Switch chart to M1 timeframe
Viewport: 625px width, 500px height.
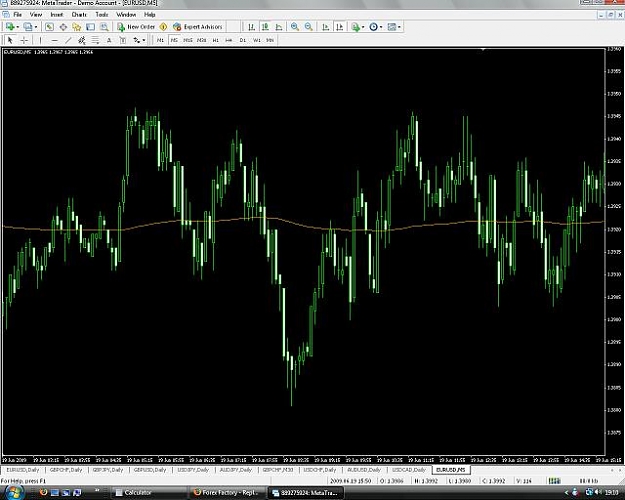(160, 40)
